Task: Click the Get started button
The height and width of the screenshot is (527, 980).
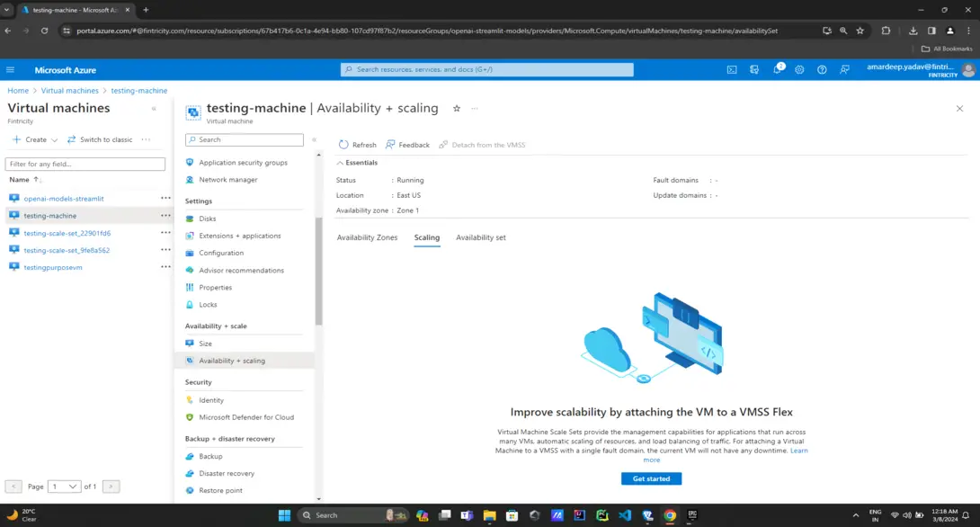Action: click(x=651, y=478)
